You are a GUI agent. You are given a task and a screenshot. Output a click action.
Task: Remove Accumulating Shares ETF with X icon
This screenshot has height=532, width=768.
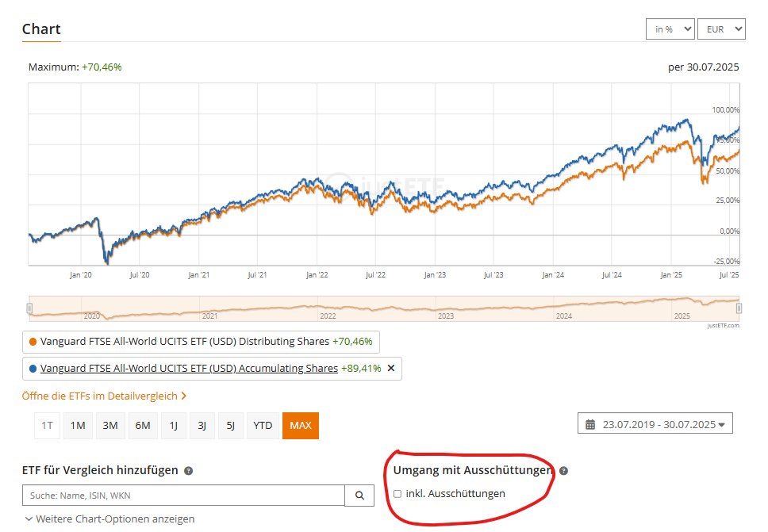(390, 369)
